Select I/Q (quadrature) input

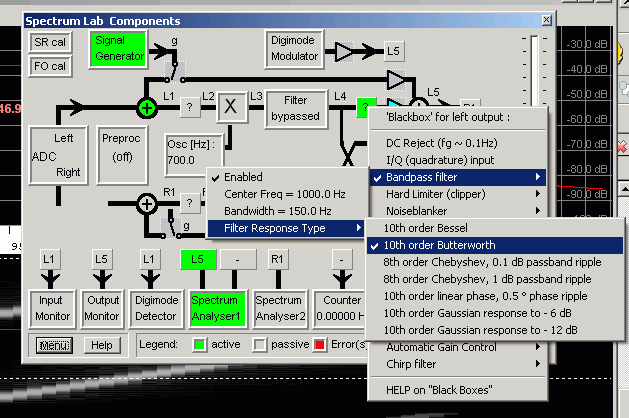tap(458, 160)
